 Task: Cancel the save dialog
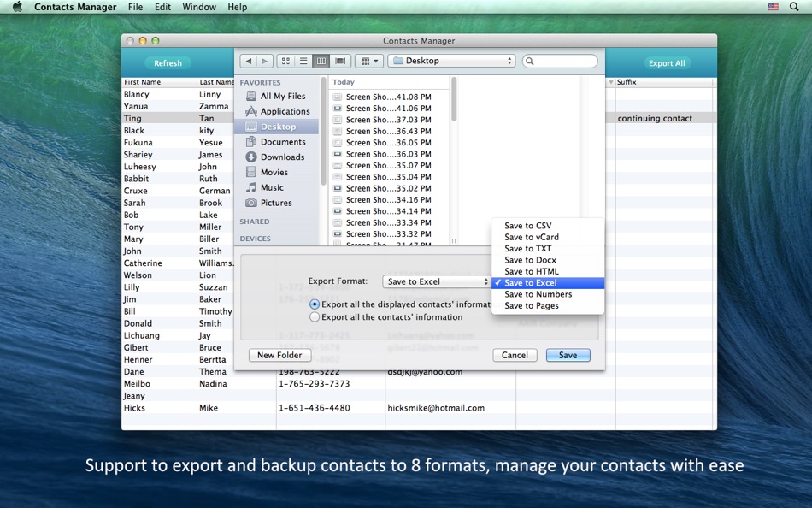[515, 355]
